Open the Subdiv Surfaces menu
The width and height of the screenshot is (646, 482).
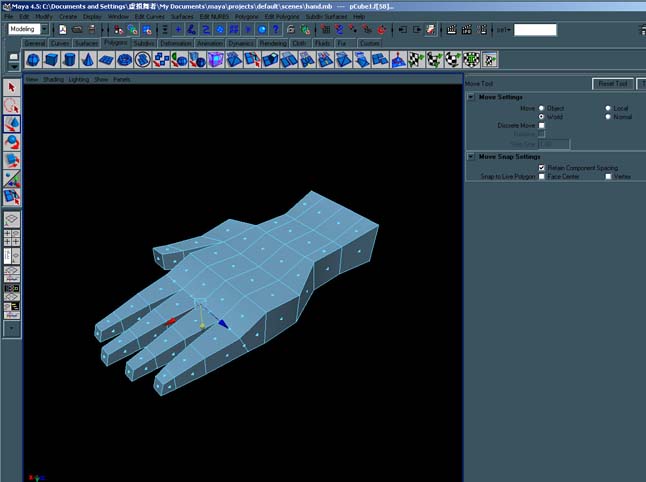pos(326,16)
